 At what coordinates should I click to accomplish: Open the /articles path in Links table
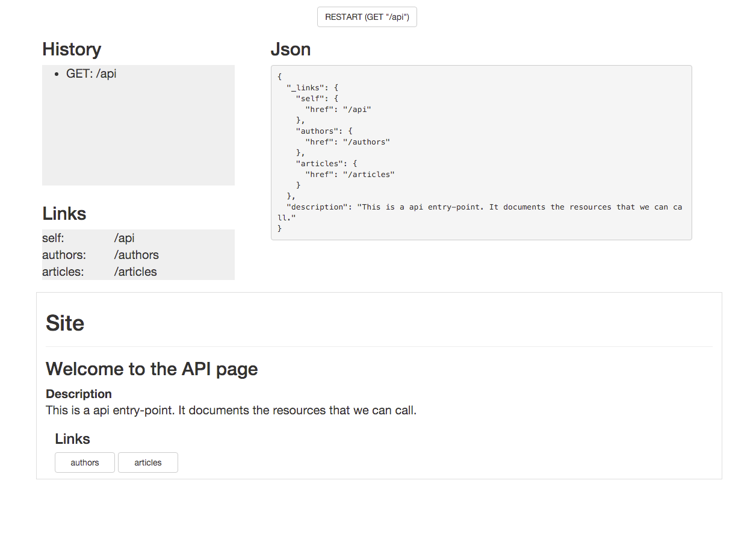point(135,272)
